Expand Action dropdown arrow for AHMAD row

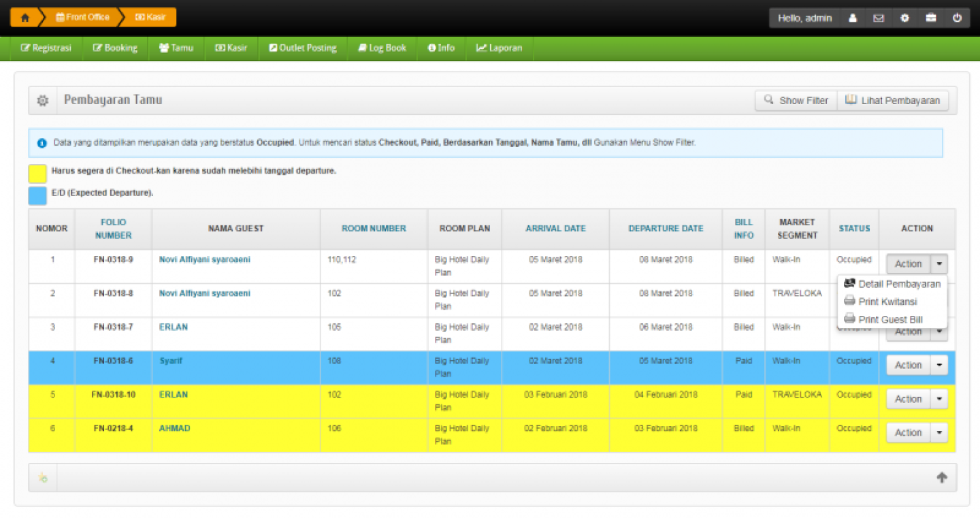939,433
